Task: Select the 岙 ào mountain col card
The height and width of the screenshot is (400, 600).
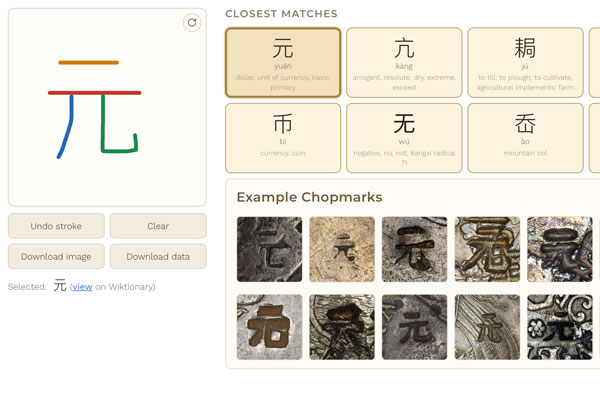Action: [525, 138]
